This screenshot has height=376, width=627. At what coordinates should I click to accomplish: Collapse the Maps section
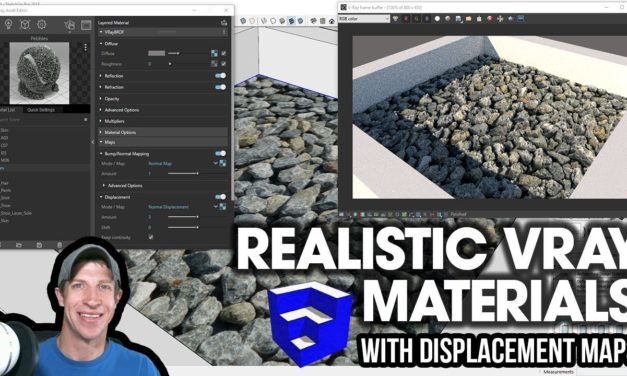101,142
